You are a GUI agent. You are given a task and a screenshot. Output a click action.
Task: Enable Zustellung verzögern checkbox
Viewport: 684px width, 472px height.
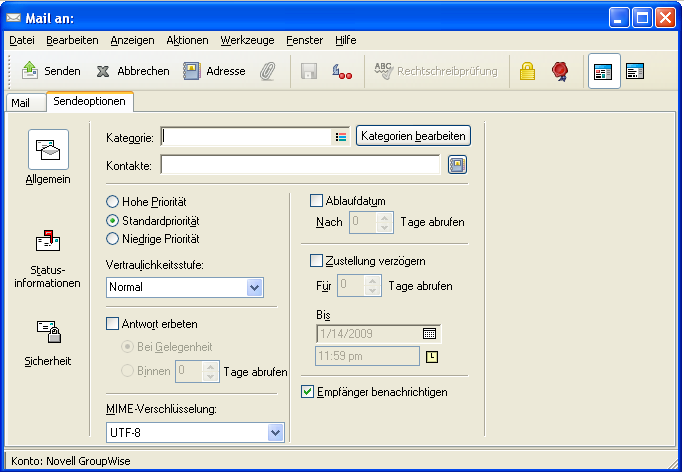click(x=316, y=261)
